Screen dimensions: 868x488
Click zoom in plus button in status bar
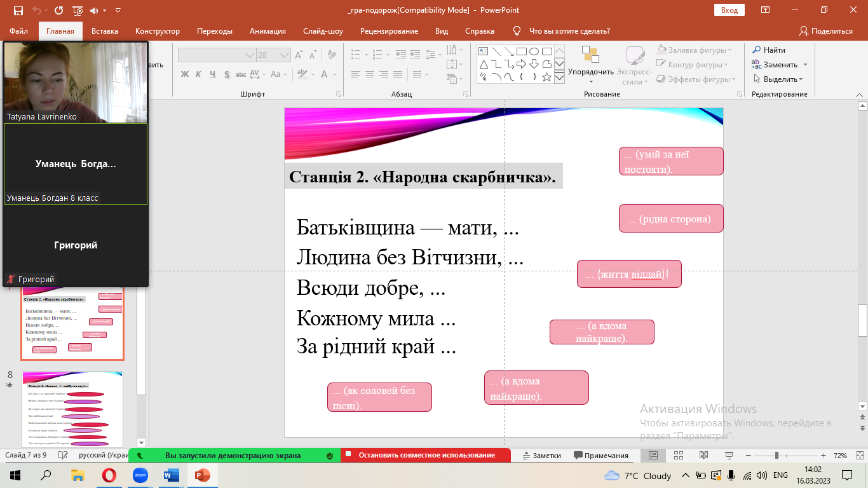point(823,456)
